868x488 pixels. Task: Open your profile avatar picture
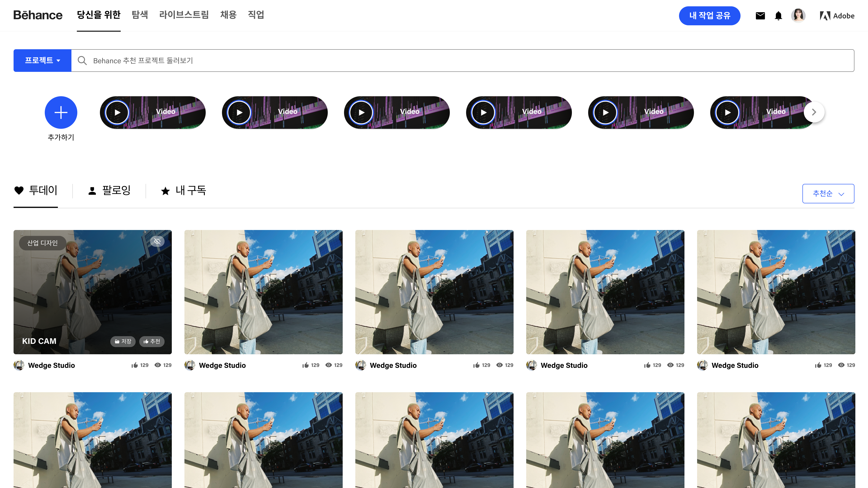click(x=798, y=15)
